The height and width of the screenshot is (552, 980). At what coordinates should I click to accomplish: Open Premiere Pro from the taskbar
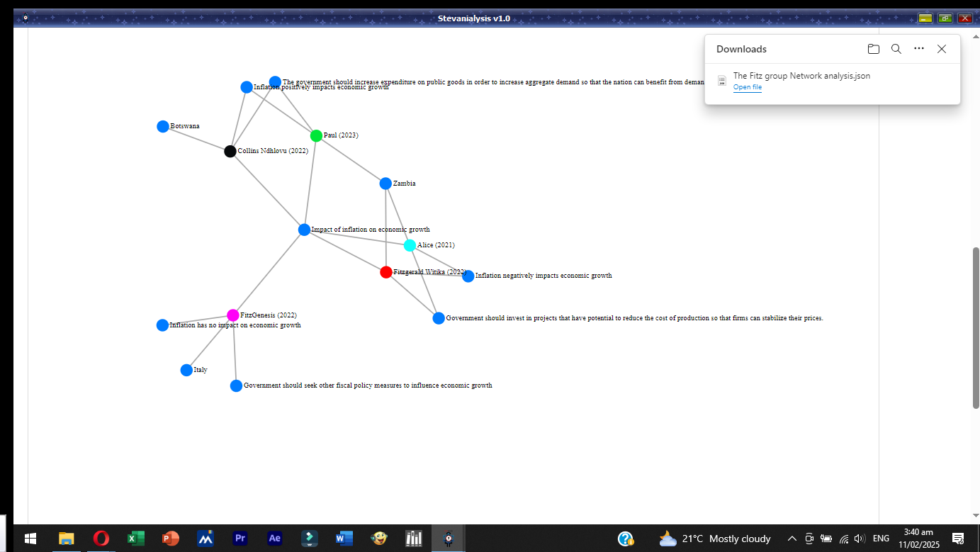[240, 539]
